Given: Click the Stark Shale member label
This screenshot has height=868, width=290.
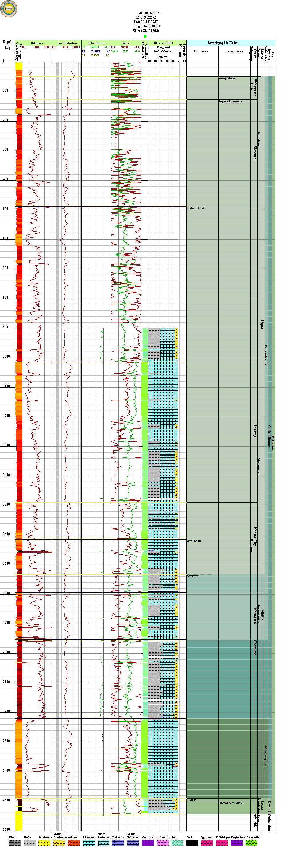Looking at the screenshot, I should pos(194,541).
